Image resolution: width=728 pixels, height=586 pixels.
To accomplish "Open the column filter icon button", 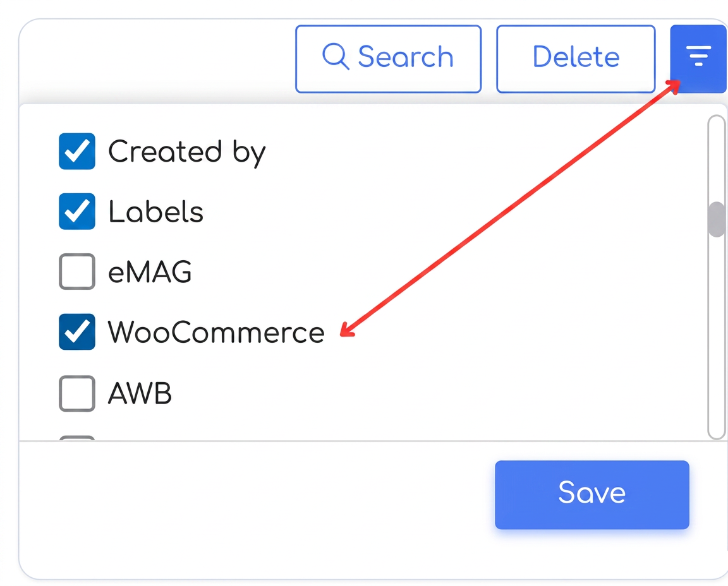I will (x=698, y=59).
